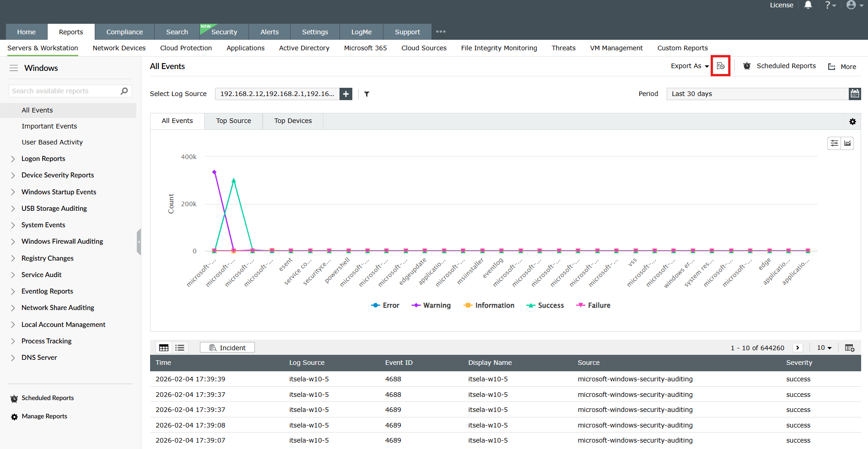Open the More options chart icon

click(832, 67)
